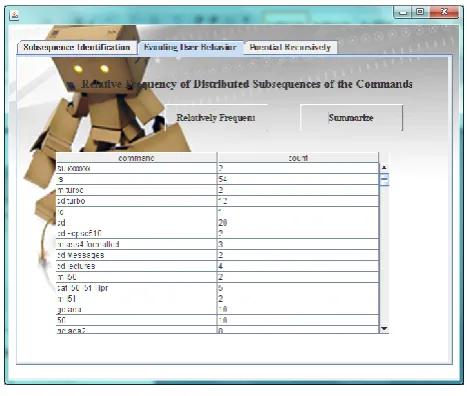Click the command column header

pos(136,158)
